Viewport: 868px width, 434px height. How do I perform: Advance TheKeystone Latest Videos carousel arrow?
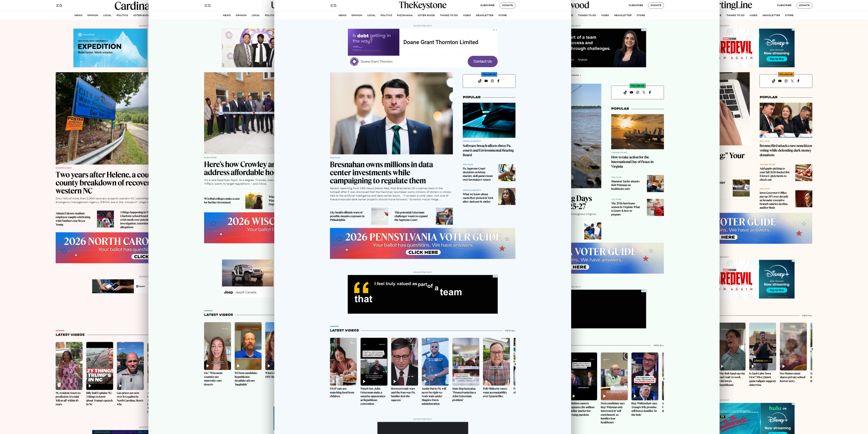[515, 364]
